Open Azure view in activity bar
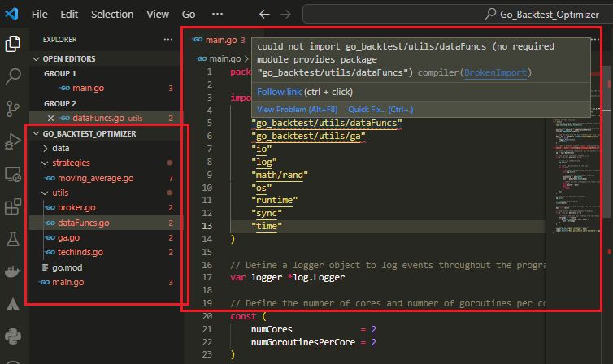The image size is (613, 364). [x=12, y=304]
